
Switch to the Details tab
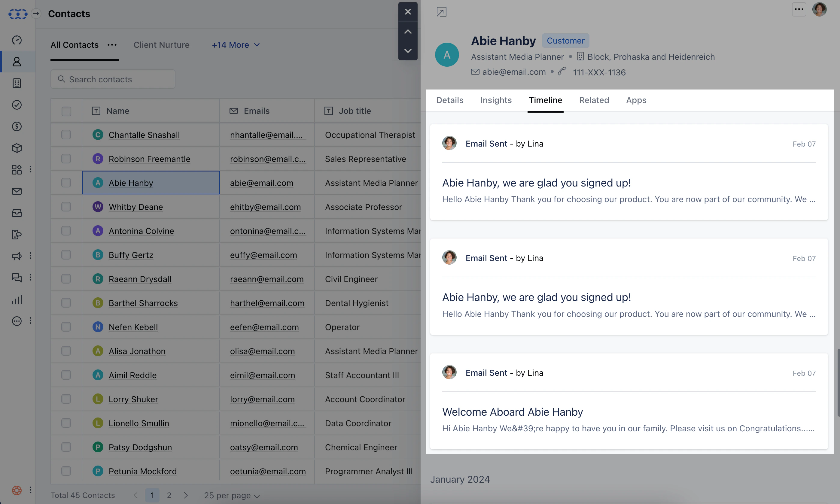click(x=449, y=100)
